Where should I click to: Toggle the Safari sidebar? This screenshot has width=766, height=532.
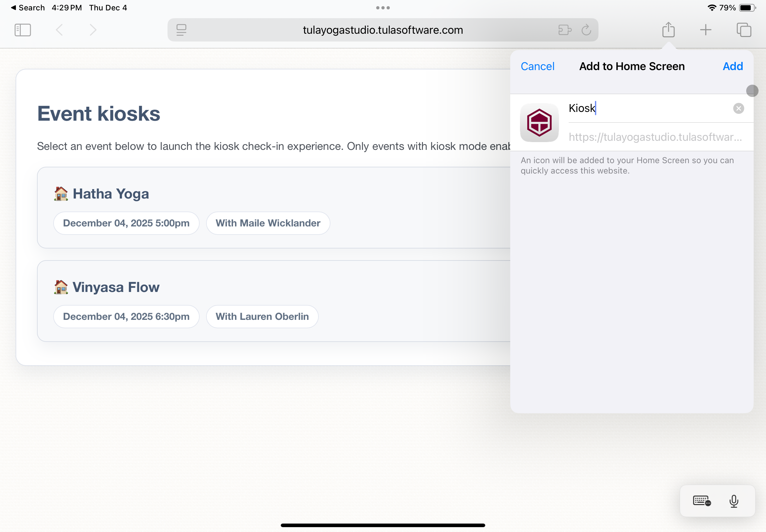pyautogui.click(x=23, y=30)
